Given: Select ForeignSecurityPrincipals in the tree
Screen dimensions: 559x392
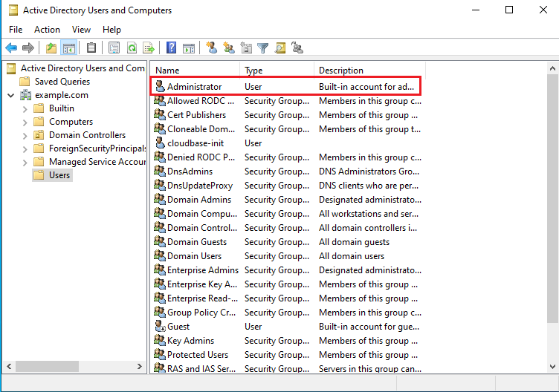Looking at the screenshot, I should point(97,148).
